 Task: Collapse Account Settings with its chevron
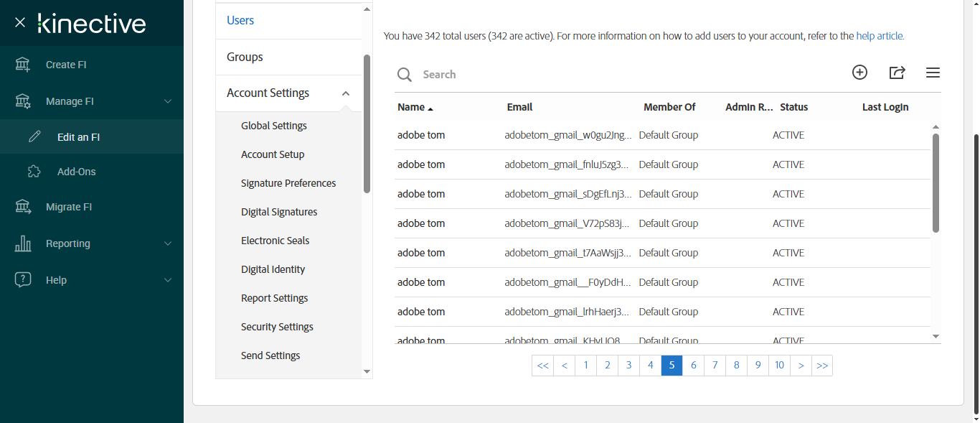pos(346,93)
